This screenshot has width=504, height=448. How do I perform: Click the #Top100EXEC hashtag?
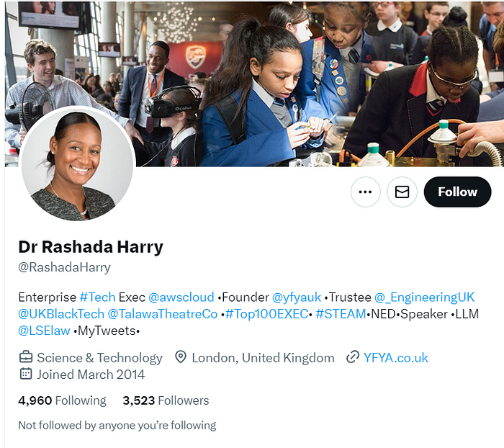tap(267, 314)
